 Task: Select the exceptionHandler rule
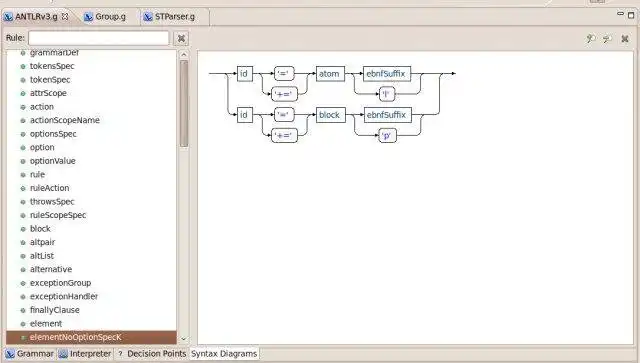tap(64, 297)
